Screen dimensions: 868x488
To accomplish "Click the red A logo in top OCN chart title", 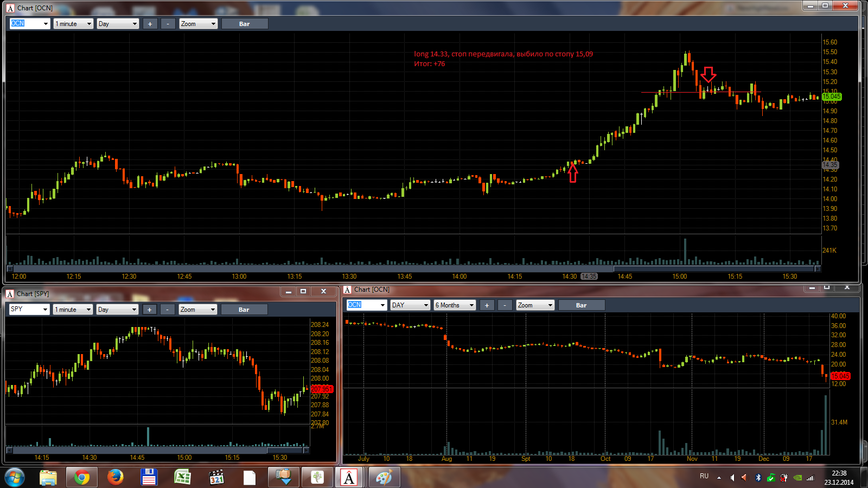I will click(x=10, y=8).
